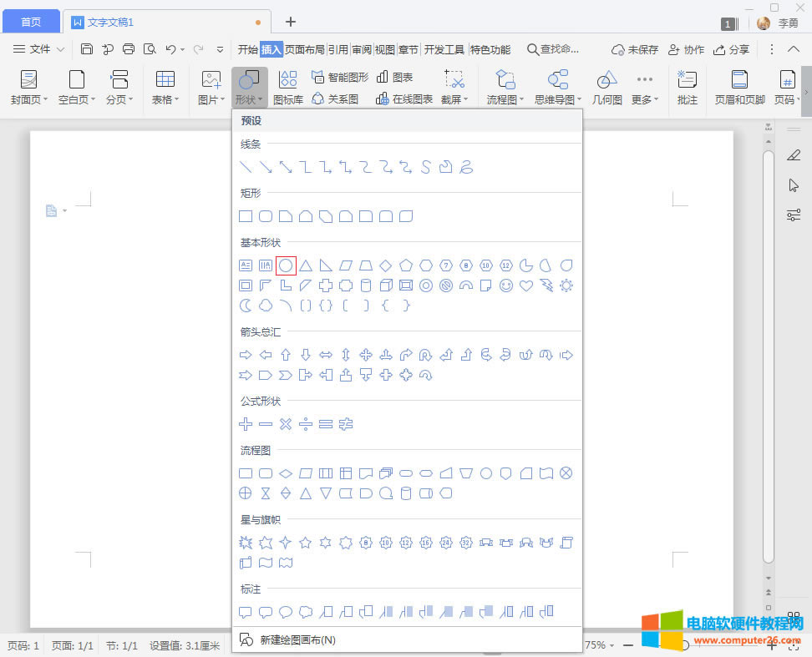
Task: Pick the heart shape from basic shapes
Action: pos(526,286)
